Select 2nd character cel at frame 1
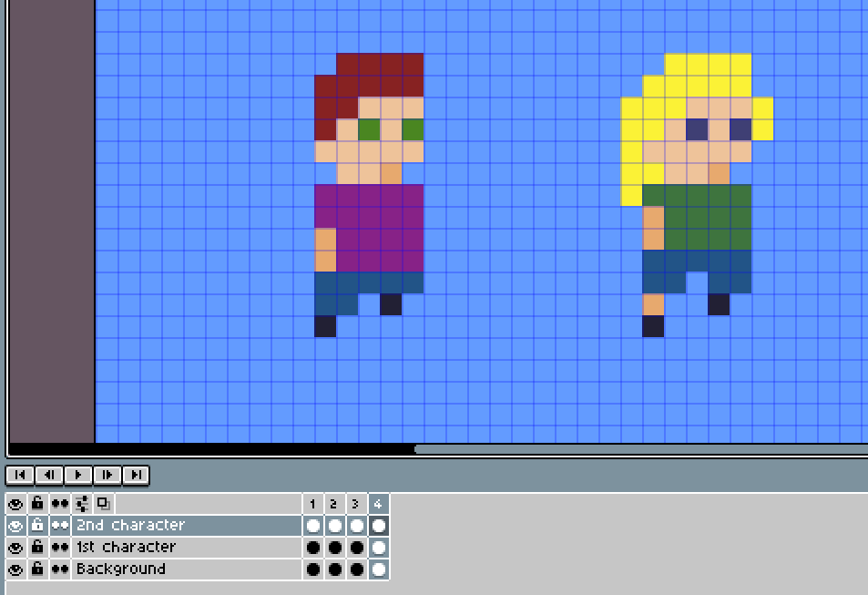This screenshot has height=595, width=868. pos(313,525)
